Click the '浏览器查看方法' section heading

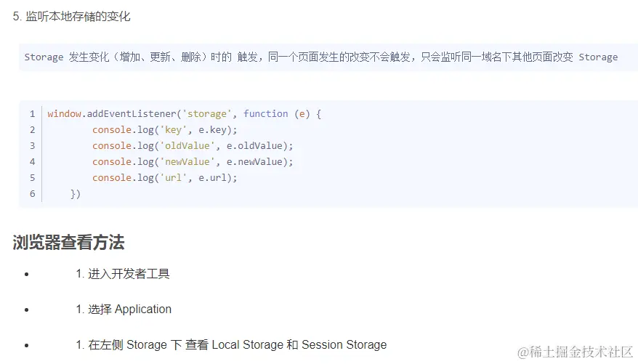click(69, 243)
